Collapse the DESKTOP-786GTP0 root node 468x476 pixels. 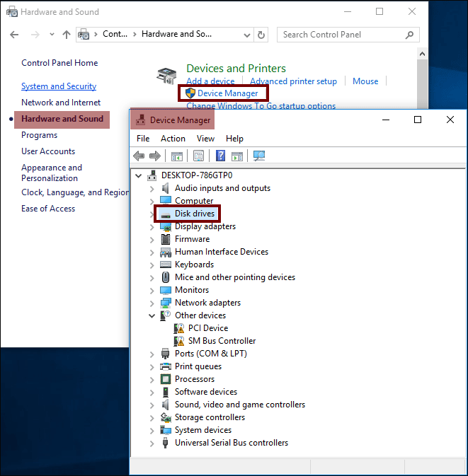pyautogui.click(x=139, y=176)
